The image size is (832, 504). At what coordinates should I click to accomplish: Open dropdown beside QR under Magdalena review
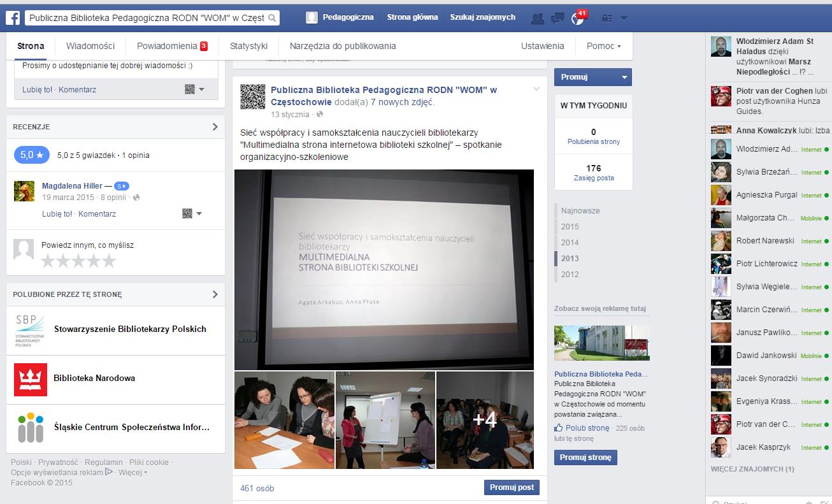coord(199,214)
